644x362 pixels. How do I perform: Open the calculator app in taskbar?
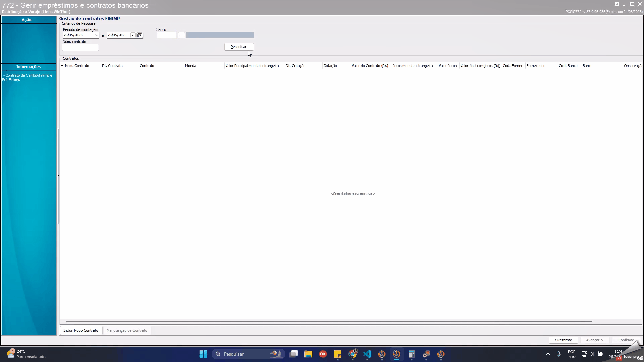click(x=411, y=354)
